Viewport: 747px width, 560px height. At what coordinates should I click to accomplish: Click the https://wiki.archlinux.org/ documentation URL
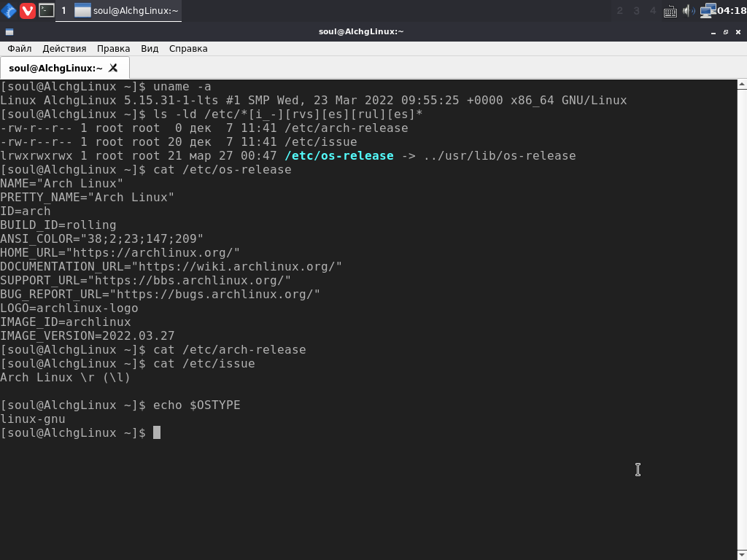[237, 266]
